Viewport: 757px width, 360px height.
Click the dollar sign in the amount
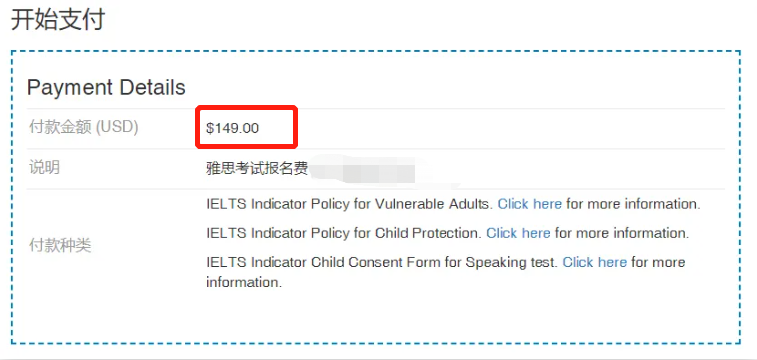pyautogui.click(x=210, y=128)
